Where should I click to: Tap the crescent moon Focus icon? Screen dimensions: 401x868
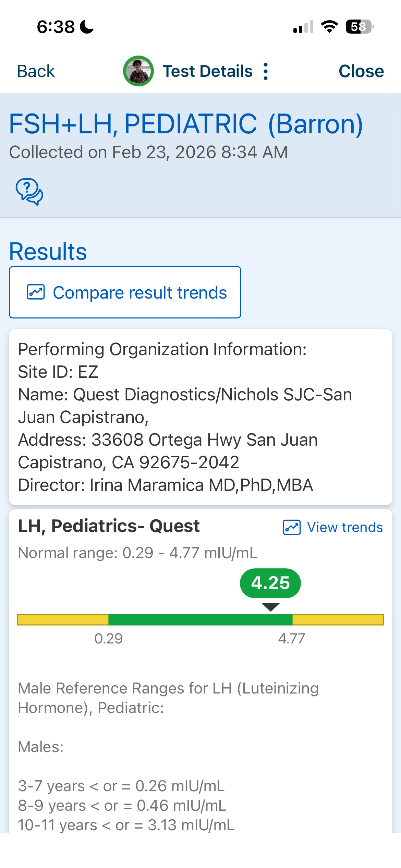pos(87,27)
